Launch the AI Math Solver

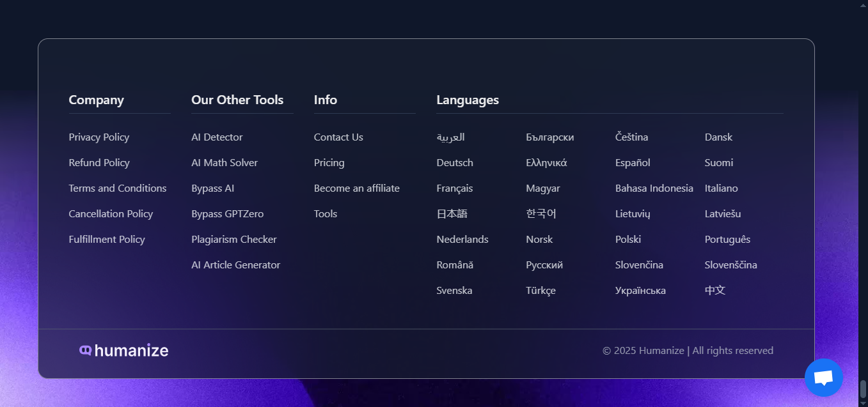click(224, 163)
